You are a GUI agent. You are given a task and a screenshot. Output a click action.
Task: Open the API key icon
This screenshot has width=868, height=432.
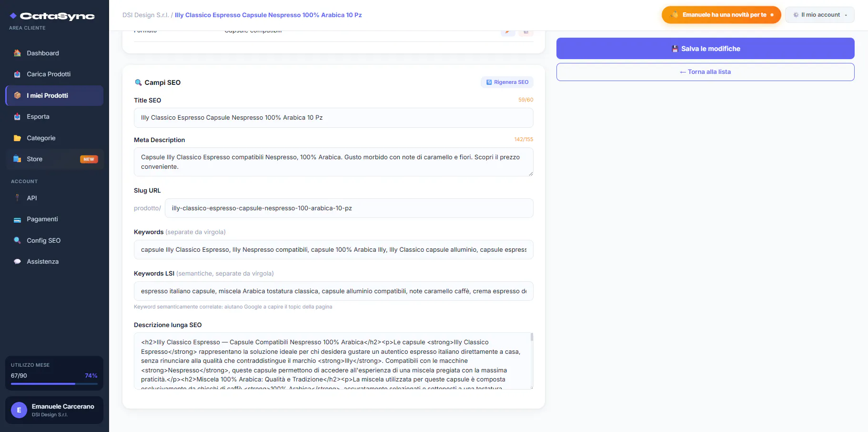[17, 198]
